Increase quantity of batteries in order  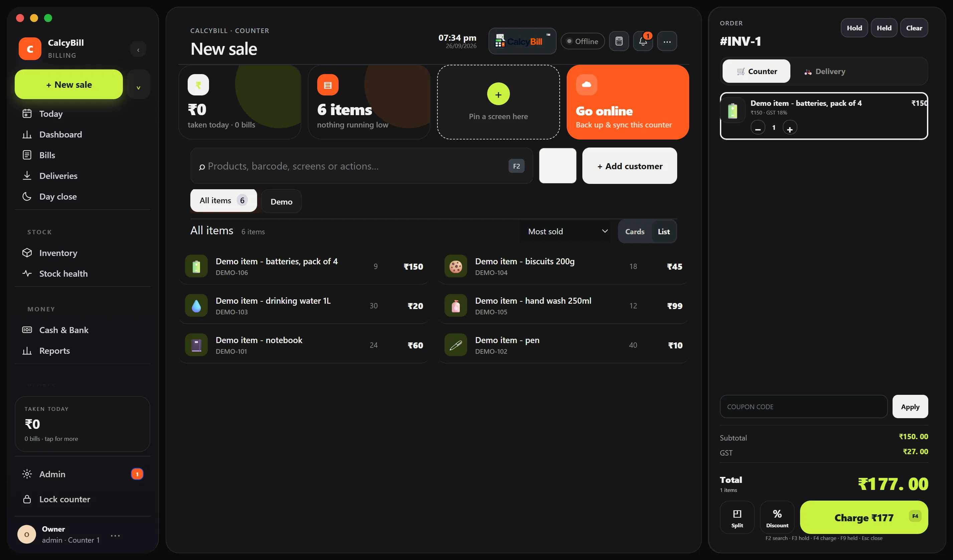pos(790,128)
